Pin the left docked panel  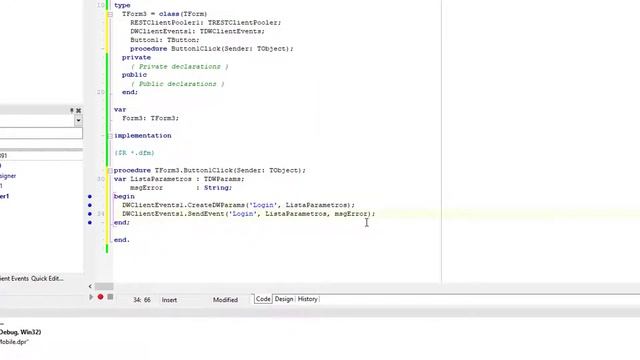[x=72, y=110]
